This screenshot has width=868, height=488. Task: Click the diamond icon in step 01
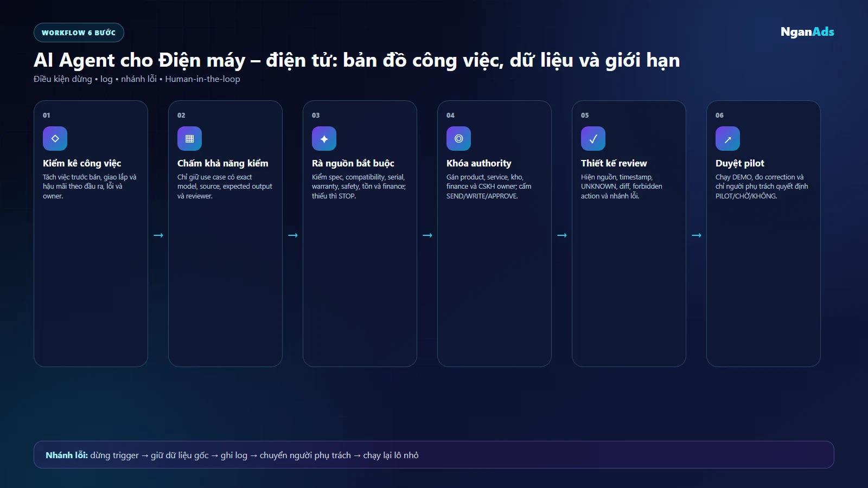55,139
